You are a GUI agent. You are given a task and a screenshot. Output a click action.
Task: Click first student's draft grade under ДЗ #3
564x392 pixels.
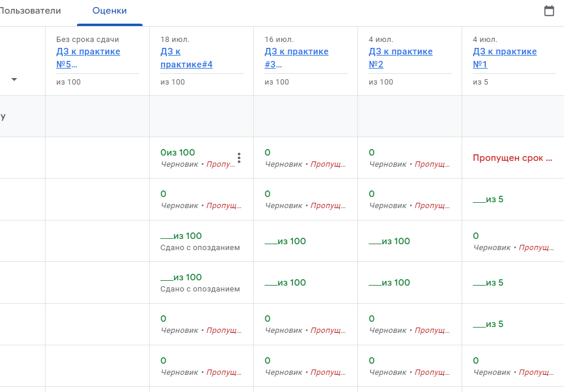305,158
